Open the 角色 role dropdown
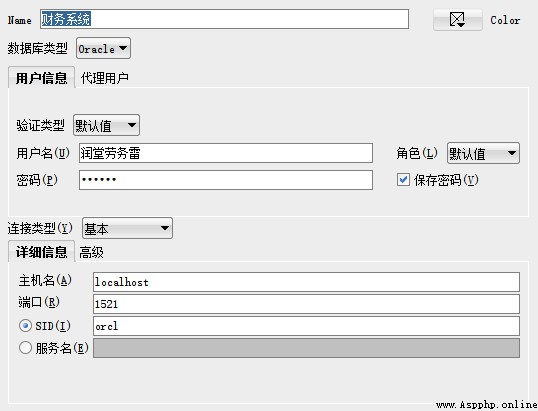This screenshot has width=538, height=411. [483, 153]
